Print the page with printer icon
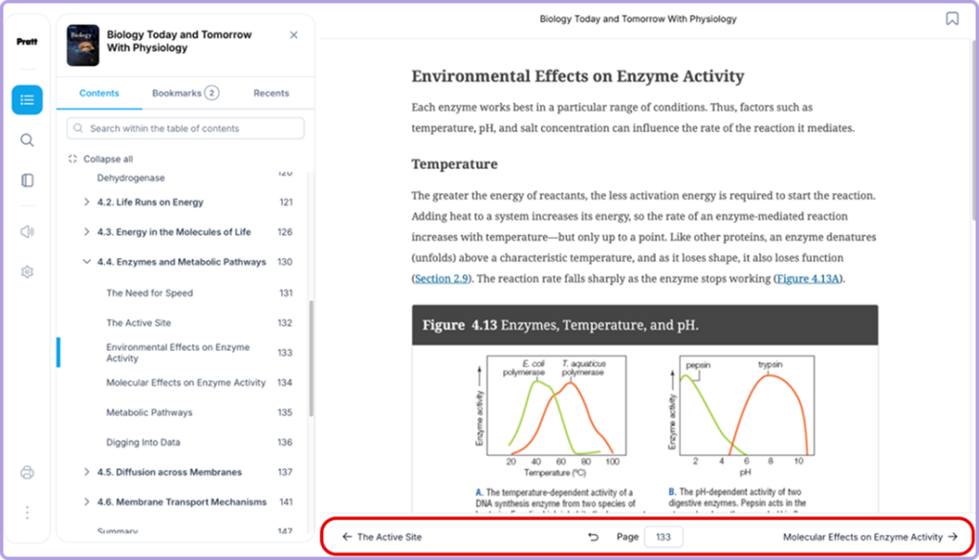Screen dimensions: 979x560 click(x=27, y=473)
